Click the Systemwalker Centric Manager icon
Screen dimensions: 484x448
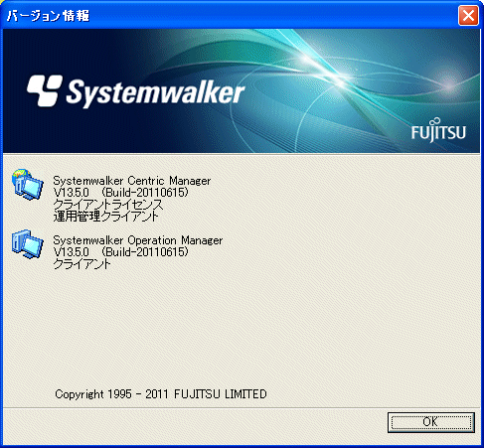click(28, 185)
